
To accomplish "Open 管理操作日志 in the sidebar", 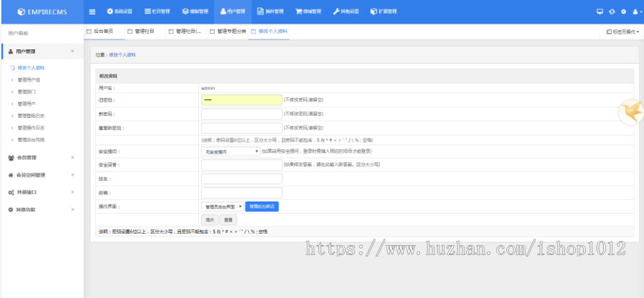I will tap(31, 128).
